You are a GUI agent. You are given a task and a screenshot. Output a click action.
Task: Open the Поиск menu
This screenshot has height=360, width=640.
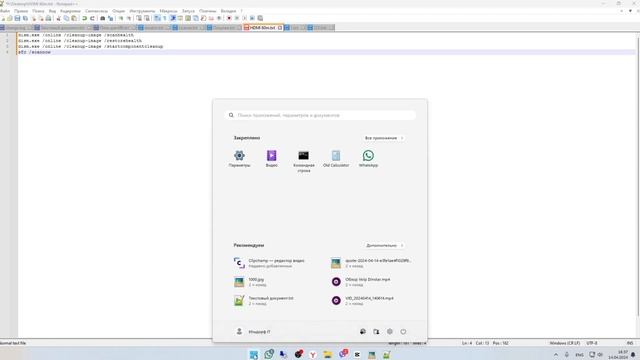point(38,11)
